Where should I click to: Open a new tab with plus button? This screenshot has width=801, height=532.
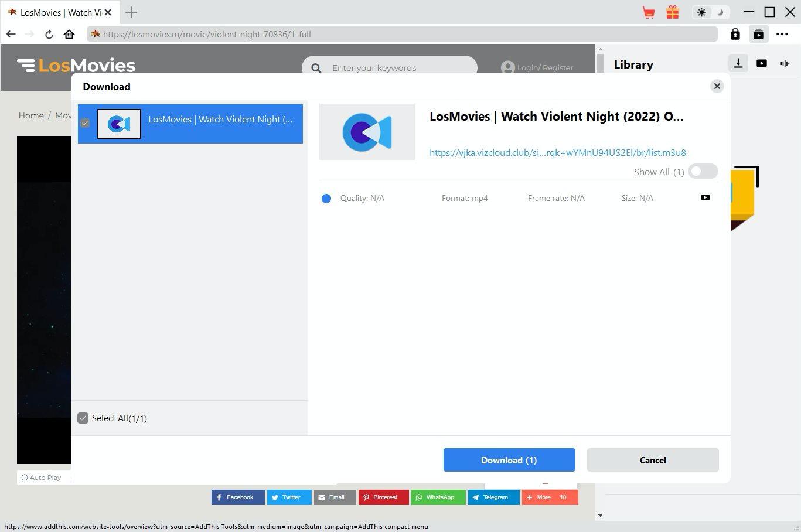coord(131,12)
